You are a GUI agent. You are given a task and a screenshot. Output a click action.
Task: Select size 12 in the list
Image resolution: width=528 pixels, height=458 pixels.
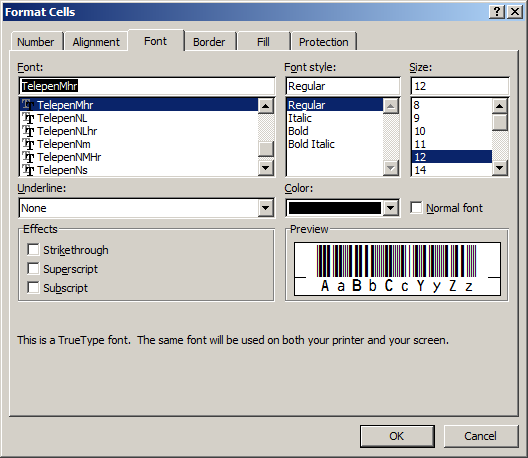452,157
